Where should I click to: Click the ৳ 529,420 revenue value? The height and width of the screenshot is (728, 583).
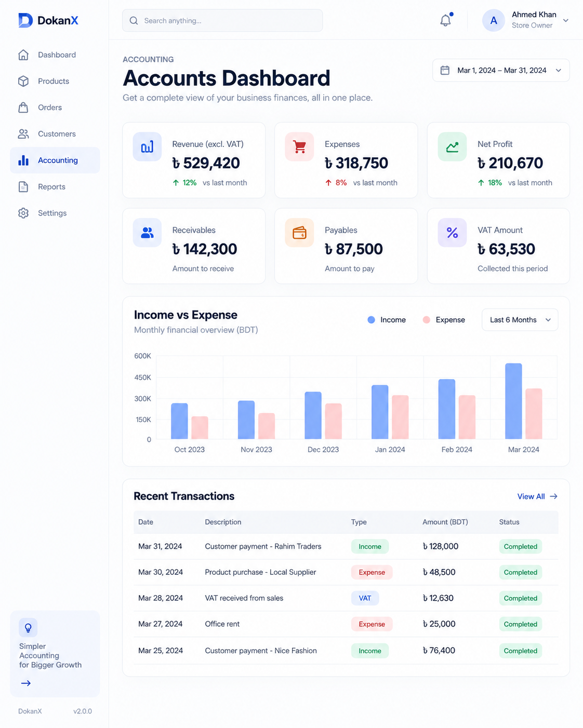click(x=206, y=163)
